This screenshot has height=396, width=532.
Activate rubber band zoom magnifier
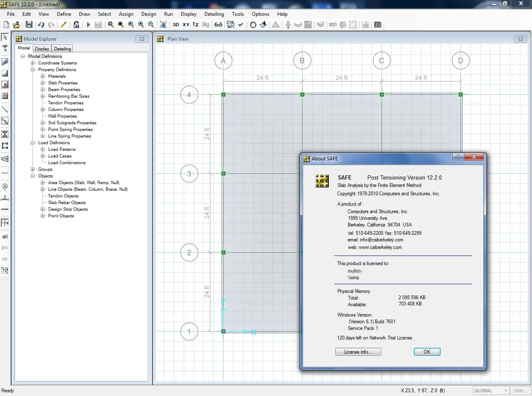[111, 25]
